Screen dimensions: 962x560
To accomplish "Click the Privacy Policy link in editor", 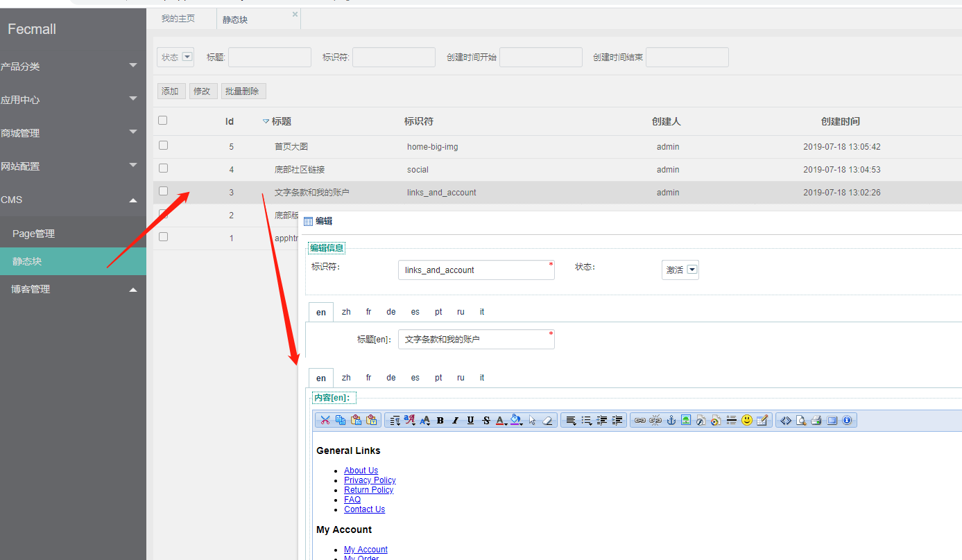I will point(370,480).
